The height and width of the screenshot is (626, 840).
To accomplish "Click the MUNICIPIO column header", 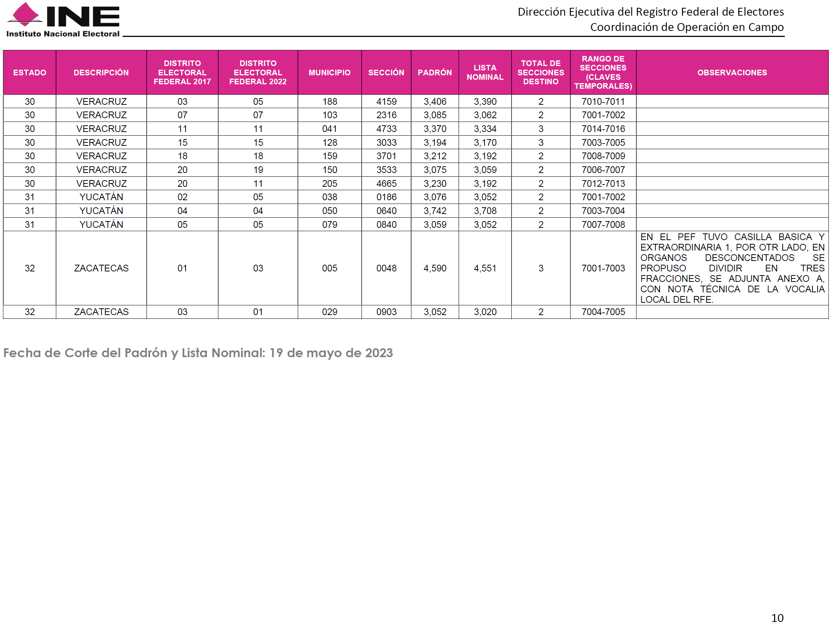I will point(329,72).
